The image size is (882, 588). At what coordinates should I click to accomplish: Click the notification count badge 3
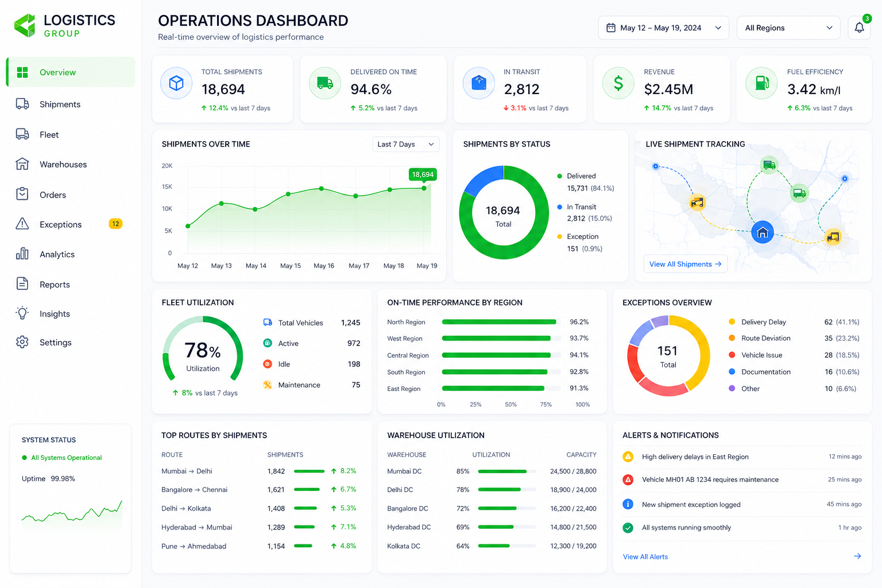[867, 18]
